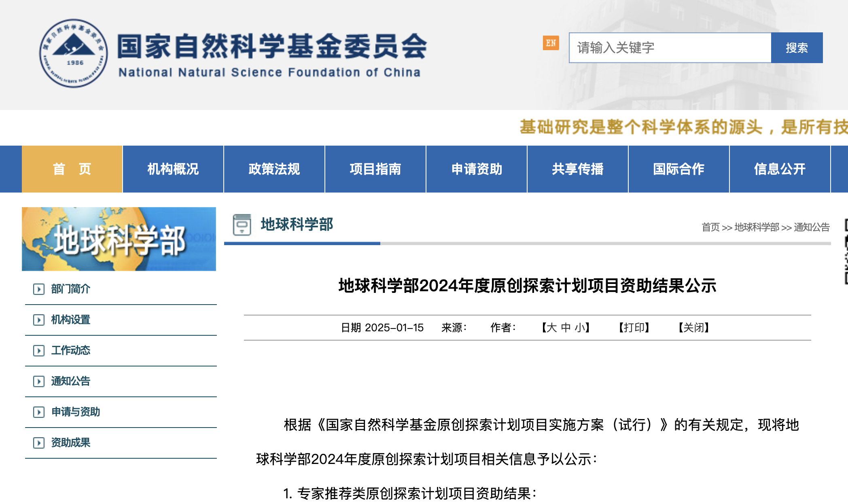Click arrow icon beside 机构设置
Viewport: 848px width, 504px height.
39,320
